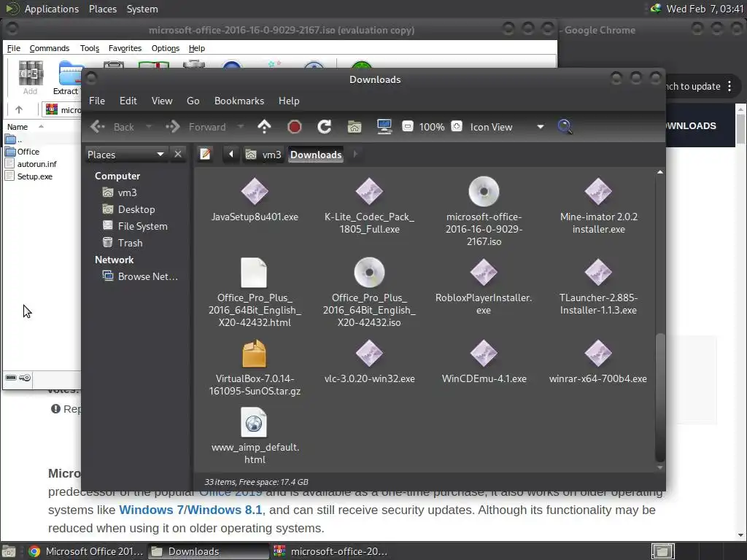The image size is (747, 560).
Task: Select Mine-imator 2.0.2 installer.exe
Action: tap(598, 206)
